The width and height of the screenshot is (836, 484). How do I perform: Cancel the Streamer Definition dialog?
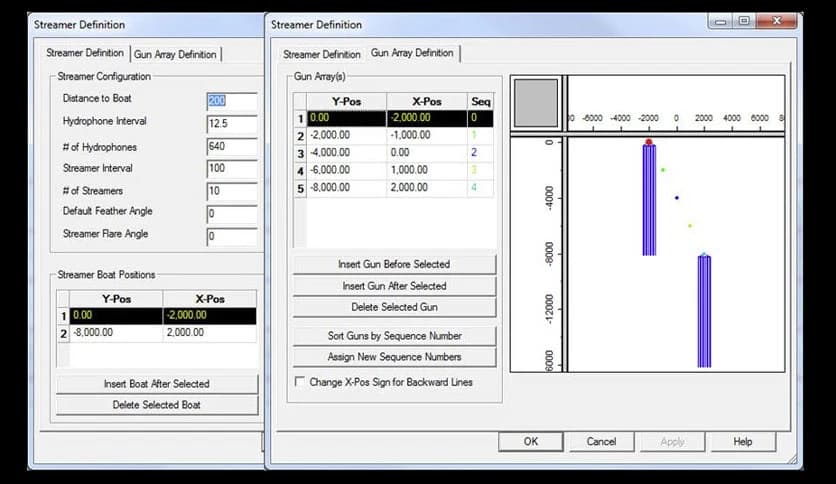tap(601, 441)
